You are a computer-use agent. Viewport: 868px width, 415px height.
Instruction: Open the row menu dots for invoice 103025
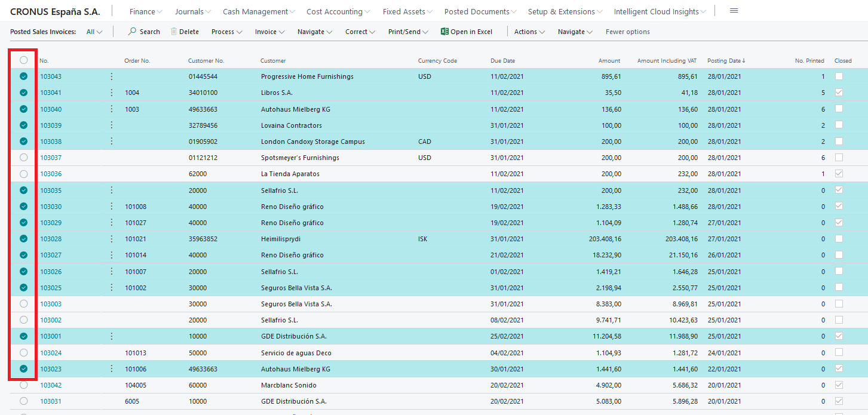(112, 288)
